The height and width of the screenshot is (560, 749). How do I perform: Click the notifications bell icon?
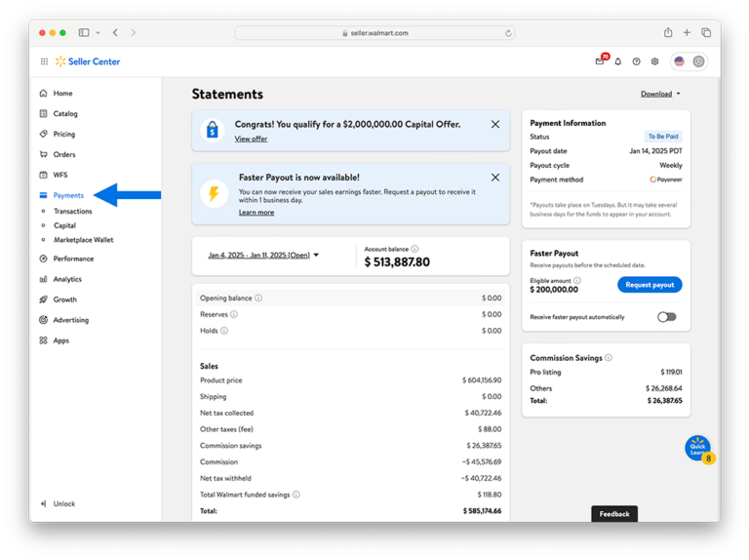tap(617, 61)
